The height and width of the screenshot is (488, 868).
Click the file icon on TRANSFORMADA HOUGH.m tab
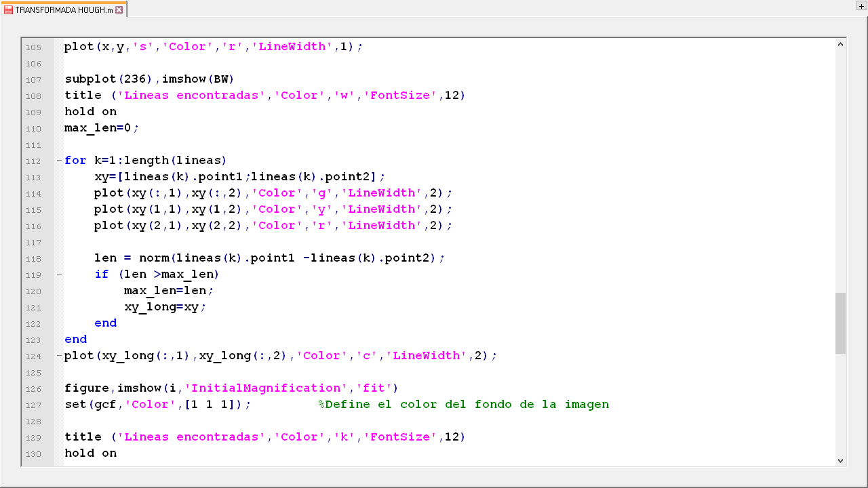click(x=9, y=10)
